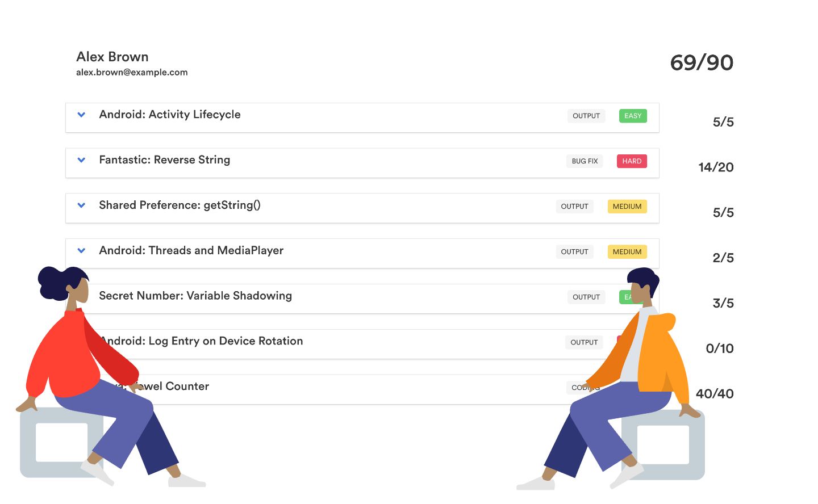This screenshot has height=504, width=818.
Task: Click the HARD badge on Reverse String row
Action: [632, 161]
